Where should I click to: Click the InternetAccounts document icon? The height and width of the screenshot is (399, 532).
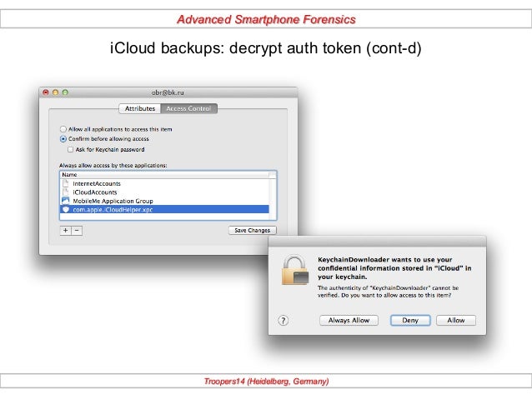coord(66,183)
